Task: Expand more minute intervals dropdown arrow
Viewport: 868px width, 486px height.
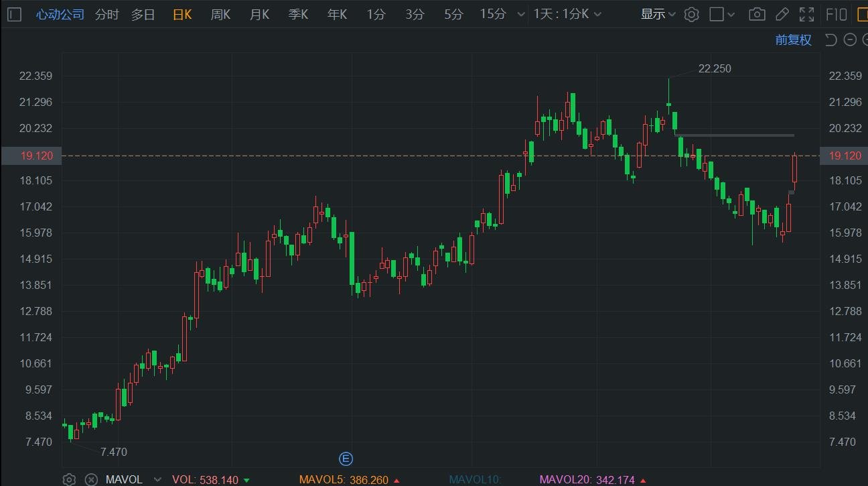Action: tap(520, 14)
